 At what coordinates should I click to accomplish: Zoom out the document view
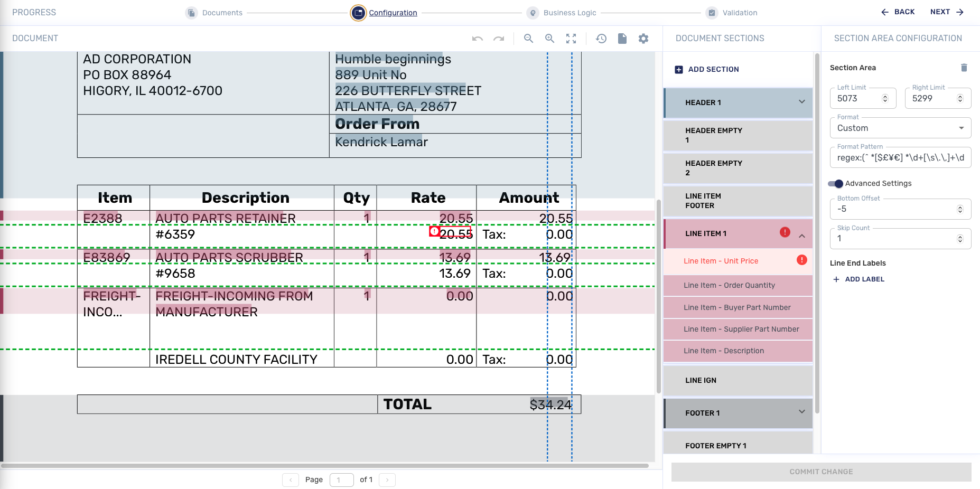528,39
